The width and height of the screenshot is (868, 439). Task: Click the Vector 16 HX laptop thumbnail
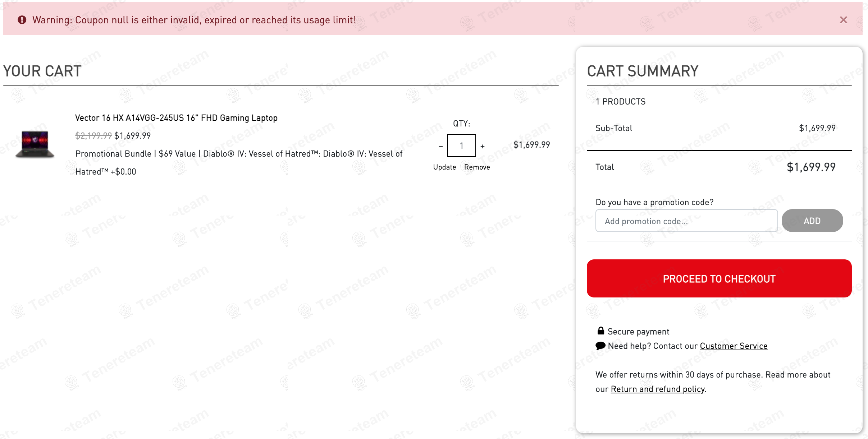pos(35,144)
